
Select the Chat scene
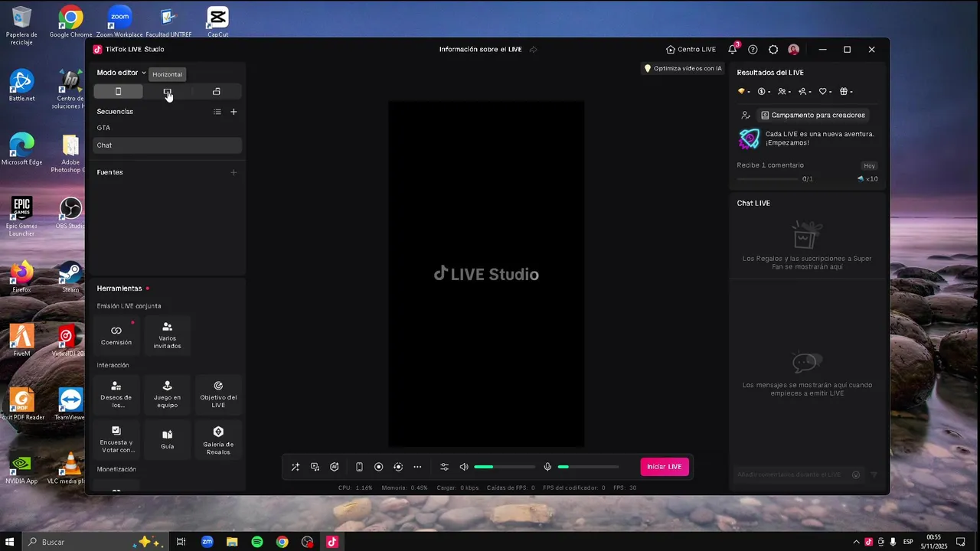[167, 145]
